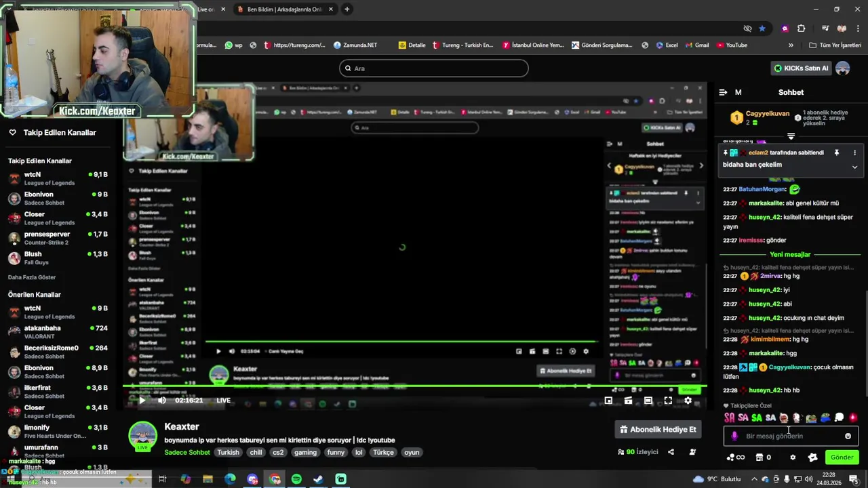868x488 pixels.
Task: Open a new browser tab with plus
Action: pyautogui.click(x=347, y=9)
